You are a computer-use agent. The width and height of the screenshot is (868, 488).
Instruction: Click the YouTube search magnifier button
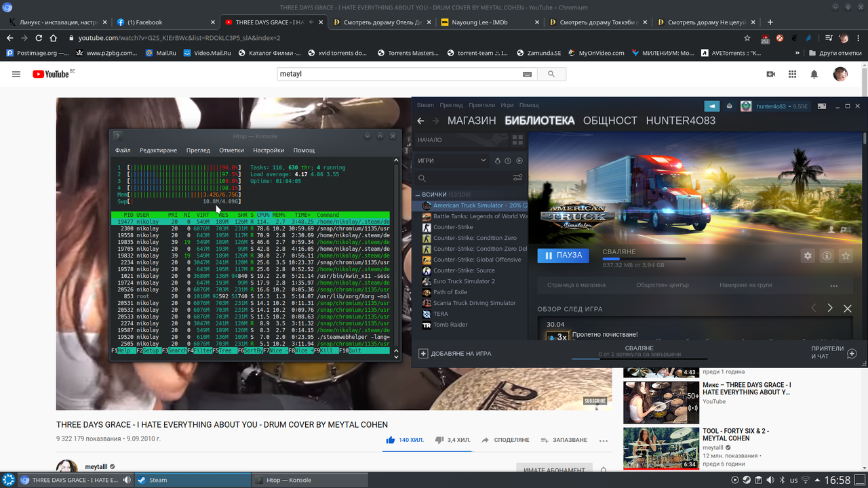pyautogui.click(x=552, y=74)
